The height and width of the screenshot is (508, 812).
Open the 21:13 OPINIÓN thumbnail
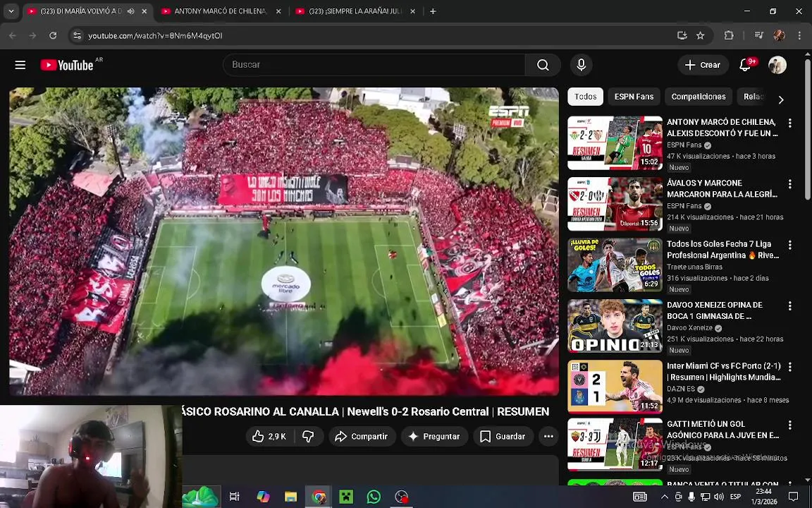point(615,326)
